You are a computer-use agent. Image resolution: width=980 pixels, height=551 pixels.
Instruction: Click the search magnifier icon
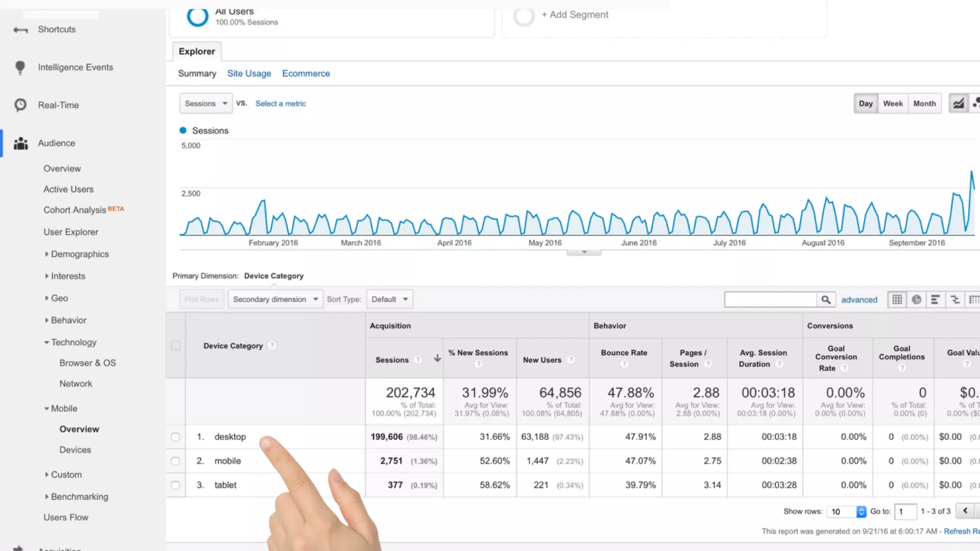(826, 299)
